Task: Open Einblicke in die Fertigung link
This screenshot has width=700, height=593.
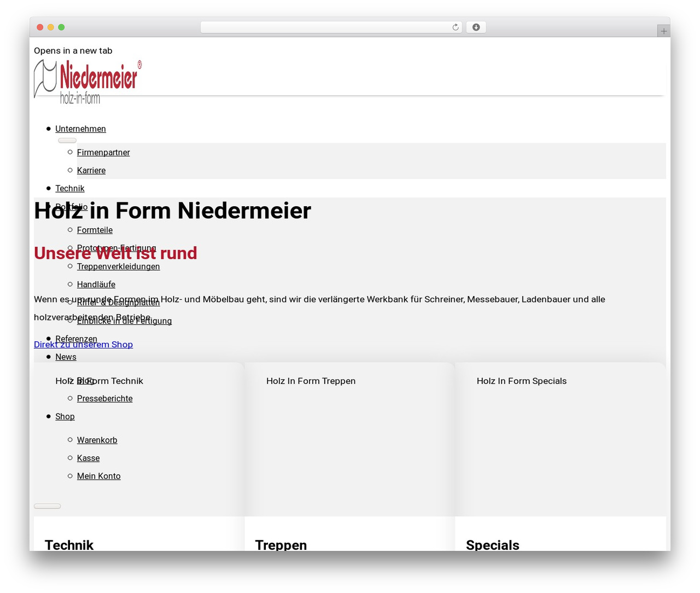Action: point(124,321)
